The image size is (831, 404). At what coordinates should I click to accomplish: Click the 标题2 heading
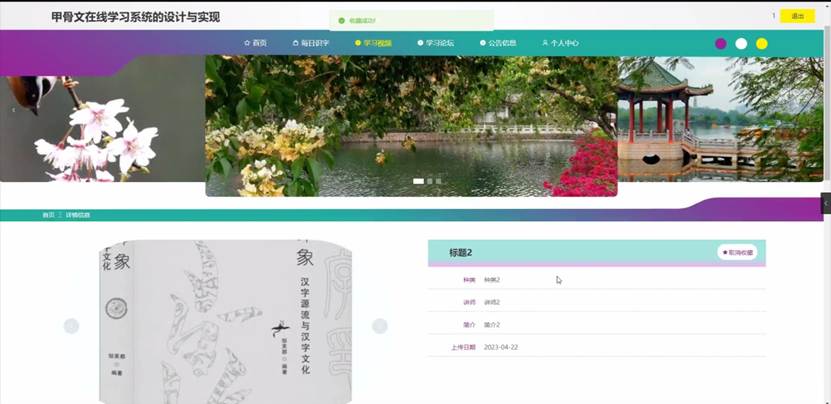click(461, 253)
